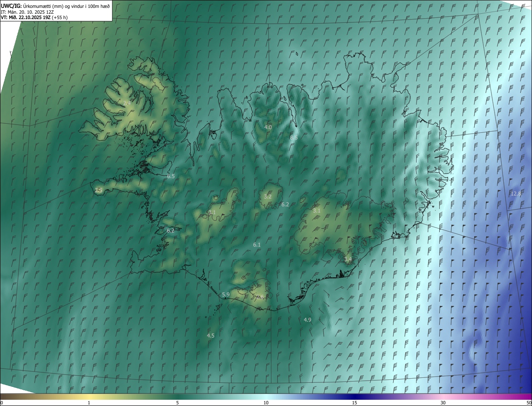Click the 3.1 value on Langjökull glacier
Image resolution: width=532 pixels, height=406 pixels.
coord(212,212)
